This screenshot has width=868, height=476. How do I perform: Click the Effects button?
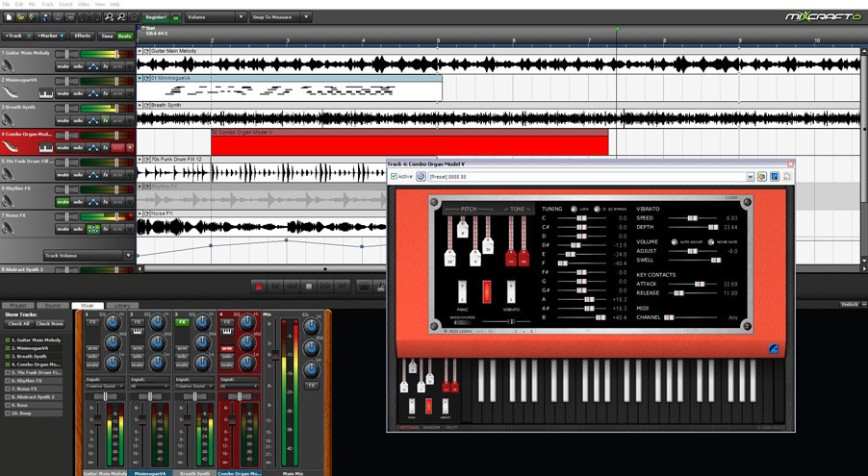[83, 36]
